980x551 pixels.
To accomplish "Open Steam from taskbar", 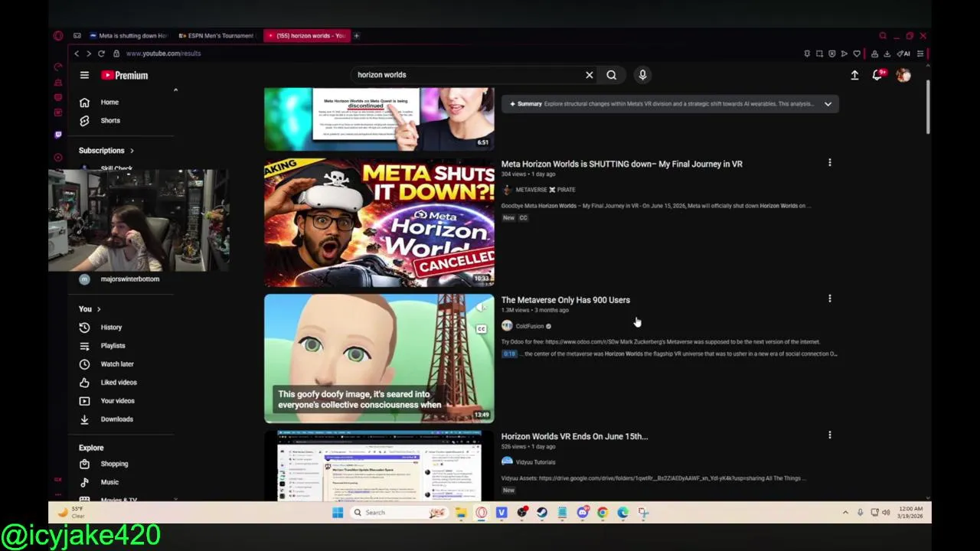I will [542, 513].
